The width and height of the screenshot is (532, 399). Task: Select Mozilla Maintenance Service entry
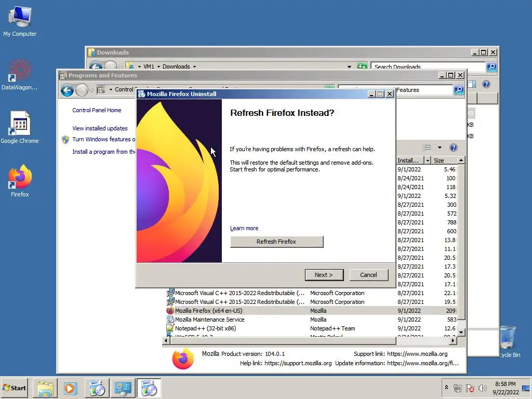click(x=311, y=320)
